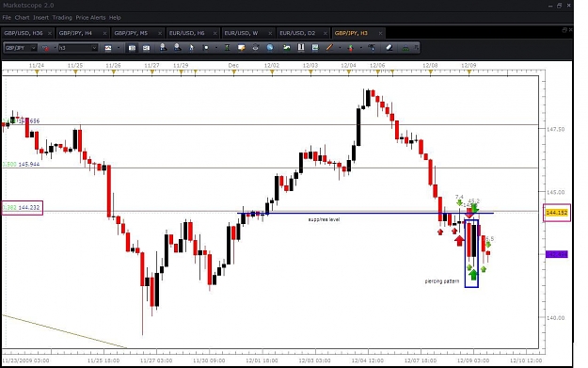Screen dimensions: 588x368
Task: Expand the GBP/JPY symbol dropdown
Action: 33,48
